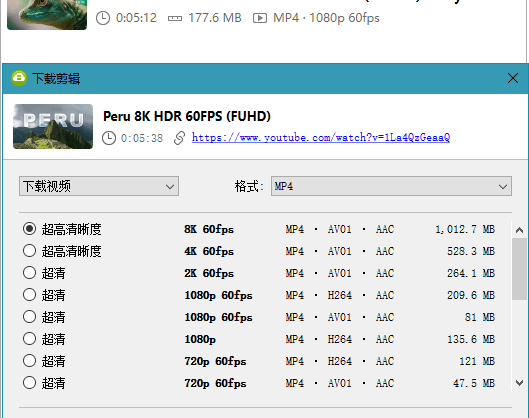Click the 格式 label

point(249,186)
